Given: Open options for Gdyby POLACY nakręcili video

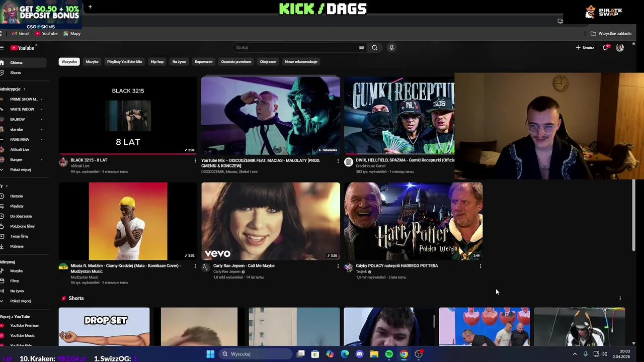Looking at the screenshot, I should [x=480, y=266].
